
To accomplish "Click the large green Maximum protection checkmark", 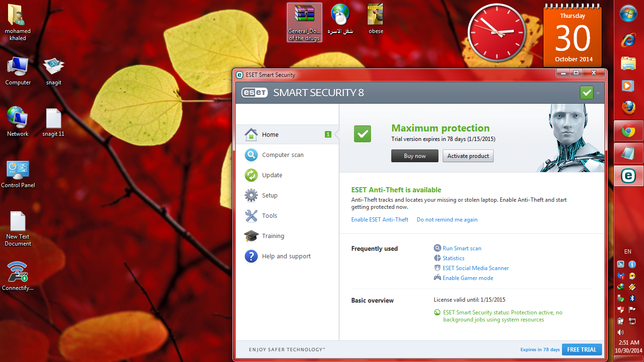I will coord(363,134).
